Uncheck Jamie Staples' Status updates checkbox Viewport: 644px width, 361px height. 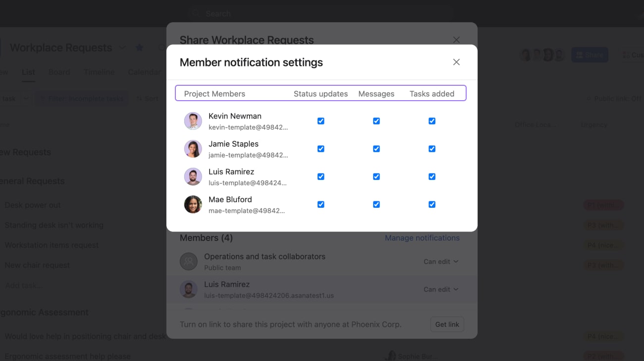321,149
